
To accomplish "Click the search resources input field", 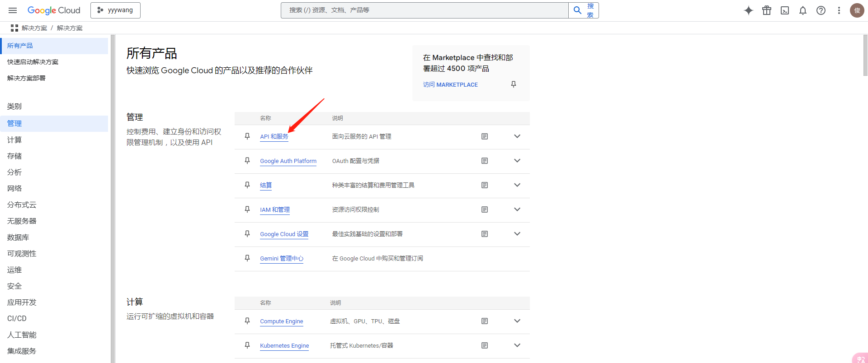I will click(424, 10).
